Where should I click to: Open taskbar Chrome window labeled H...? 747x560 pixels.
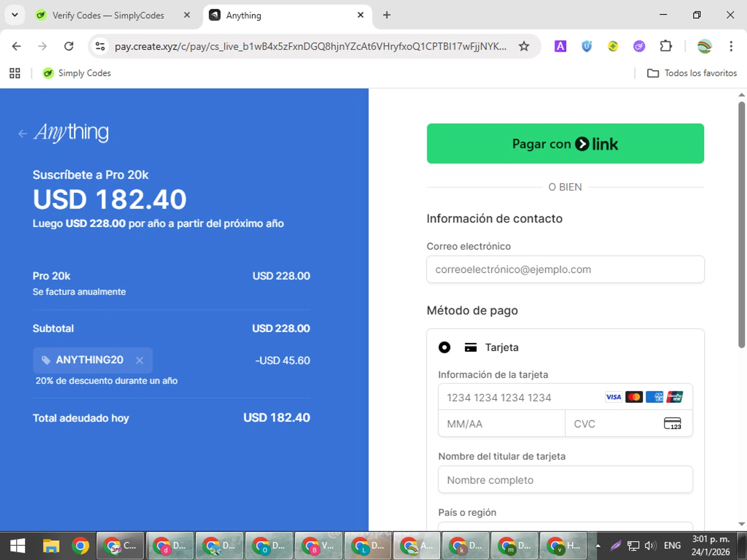(563, 546)
